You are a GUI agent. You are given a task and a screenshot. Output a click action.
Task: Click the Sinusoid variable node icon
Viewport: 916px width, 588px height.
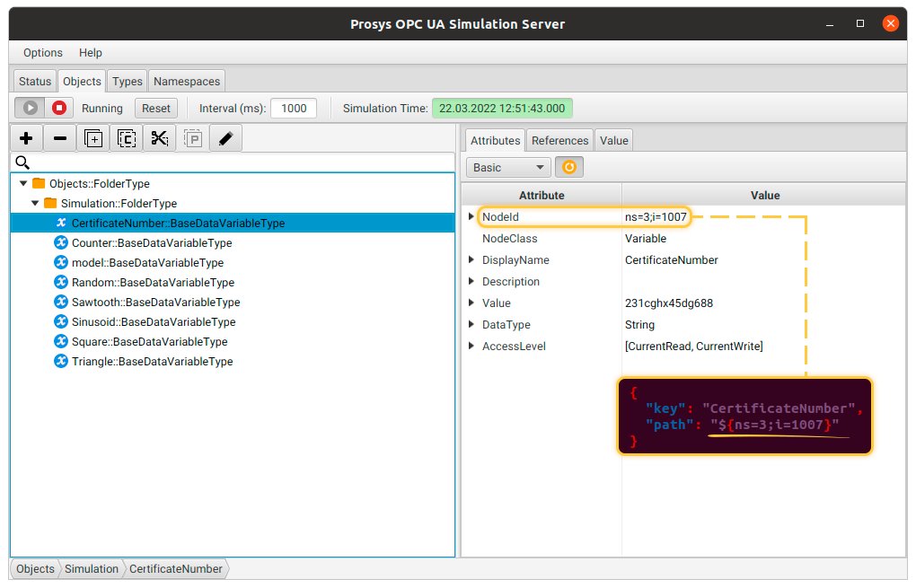[61, 321]
